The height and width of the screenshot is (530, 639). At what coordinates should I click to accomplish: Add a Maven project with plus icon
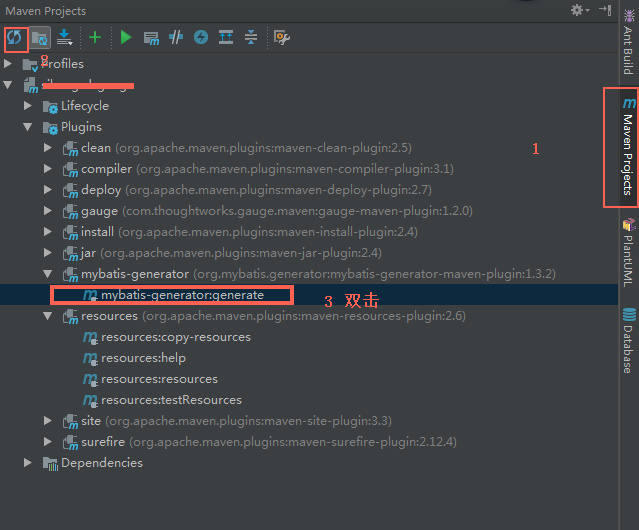click(95, 37)
